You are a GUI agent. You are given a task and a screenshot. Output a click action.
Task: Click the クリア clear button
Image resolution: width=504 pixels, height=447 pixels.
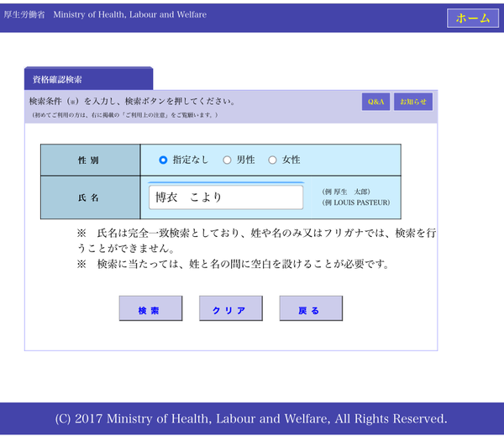[231, 308]
